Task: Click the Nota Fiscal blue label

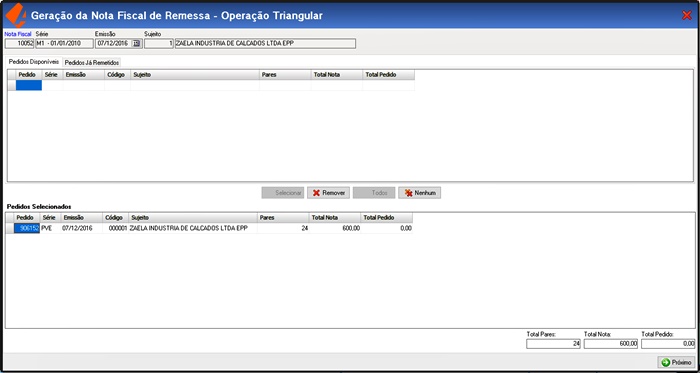Action: tap(17, 33)
